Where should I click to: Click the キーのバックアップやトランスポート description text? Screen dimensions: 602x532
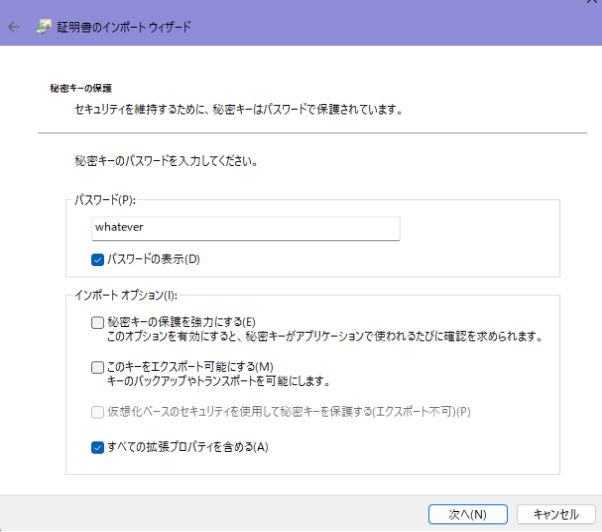pyautogui.click(x=218, y=382)
